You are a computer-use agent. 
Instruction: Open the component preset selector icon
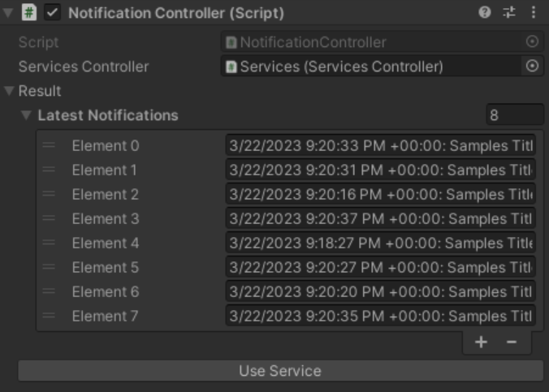click(509, 13)
